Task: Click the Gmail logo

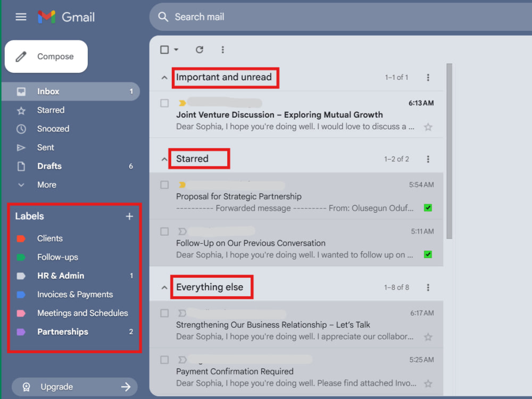Action: pos(66,16)
